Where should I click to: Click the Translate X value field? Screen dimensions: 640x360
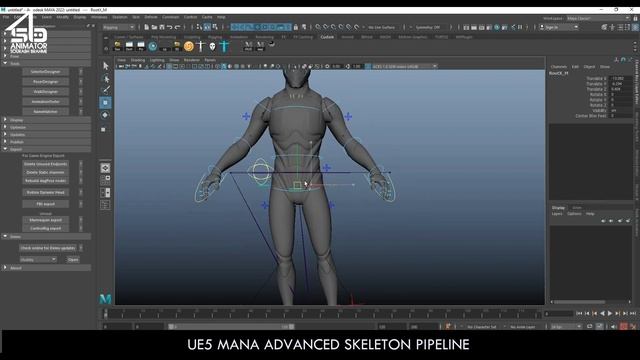(x=620, y=78)
